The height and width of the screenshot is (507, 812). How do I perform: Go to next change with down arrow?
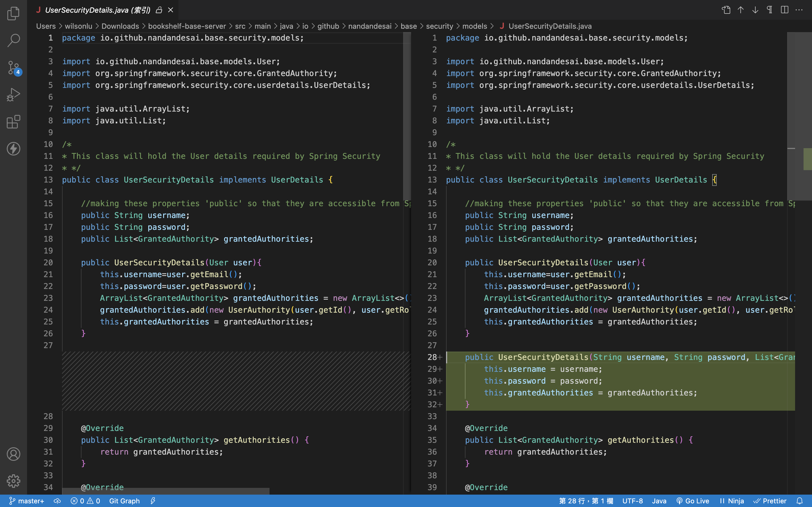tap(755, 10)
